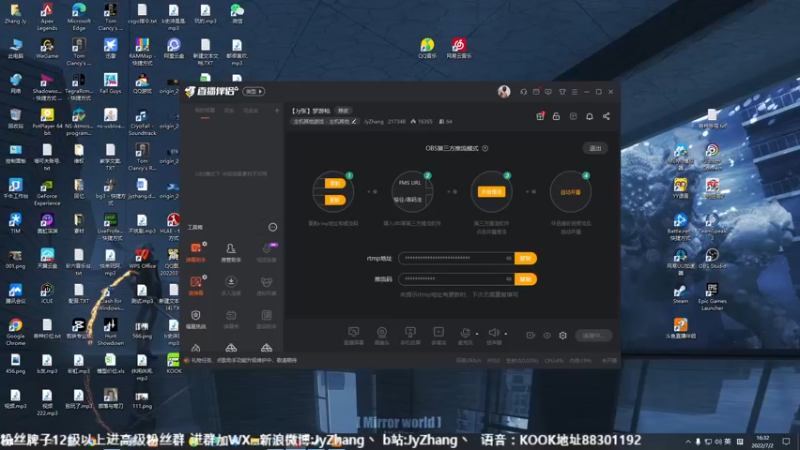This screenshot has width=800, height=450.
Task: Click the unlock padlock icon
Action: tap(557, 116)
